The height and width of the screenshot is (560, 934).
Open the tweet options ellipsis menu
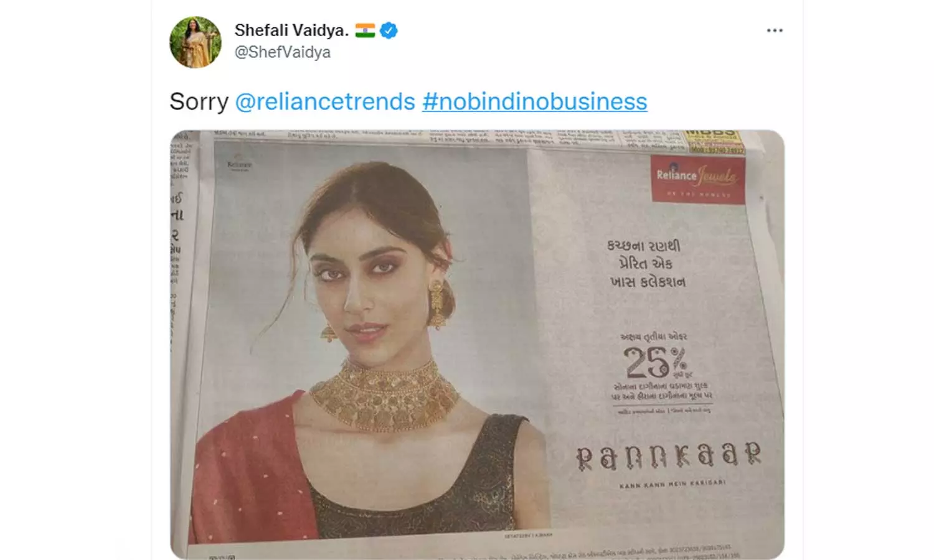click(775, 30)
